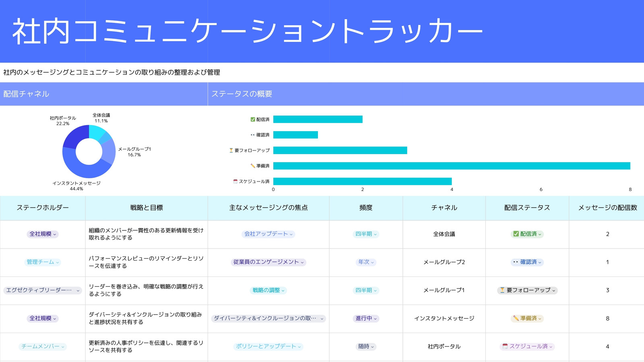The height and width of the screenshot is (362, 644).
Task: Click the pencil icon beside 準備済 in chart
Action: click(x=253, y=166)
